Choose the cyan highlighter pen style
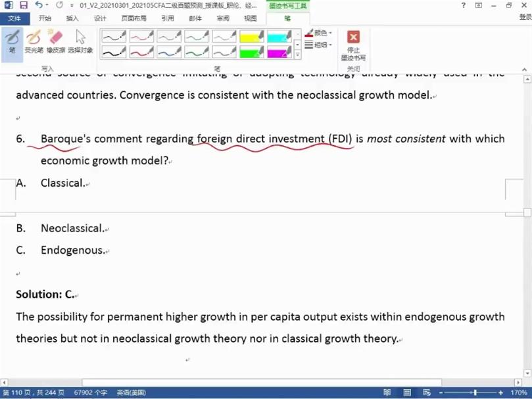 tap(279, 36)
